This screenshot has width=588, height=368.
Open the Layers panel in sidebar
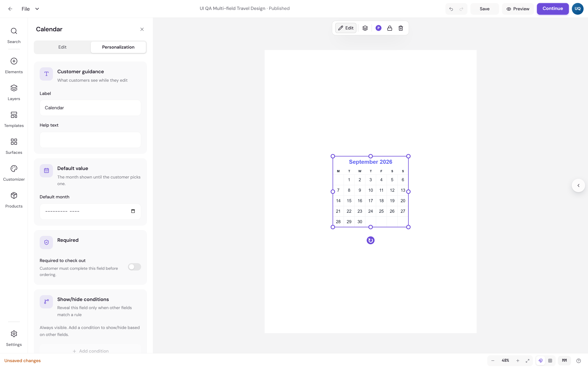point(14,93)
